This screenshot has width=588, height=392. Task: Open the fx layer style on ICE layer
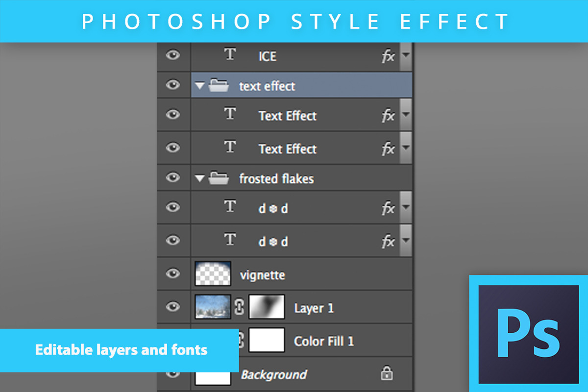[x=388, y=56]
